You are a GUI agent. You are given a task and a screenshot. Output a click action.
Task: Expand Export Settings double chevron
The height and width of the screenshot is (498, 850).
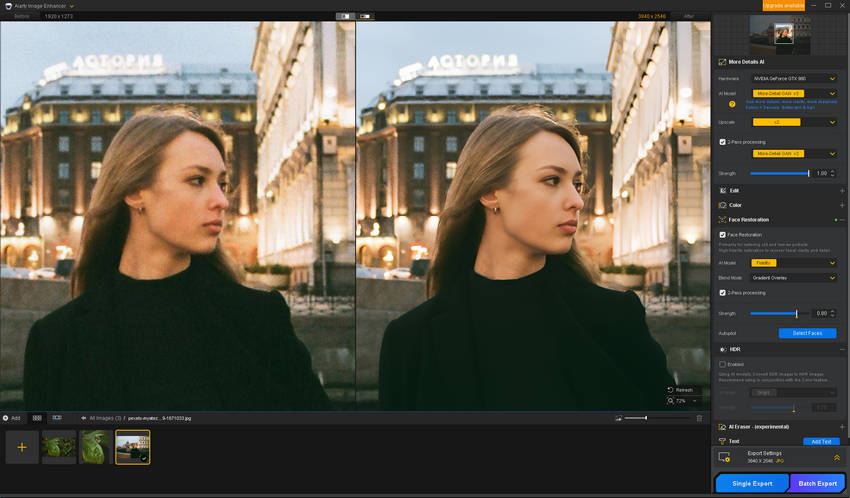point(837,458)
